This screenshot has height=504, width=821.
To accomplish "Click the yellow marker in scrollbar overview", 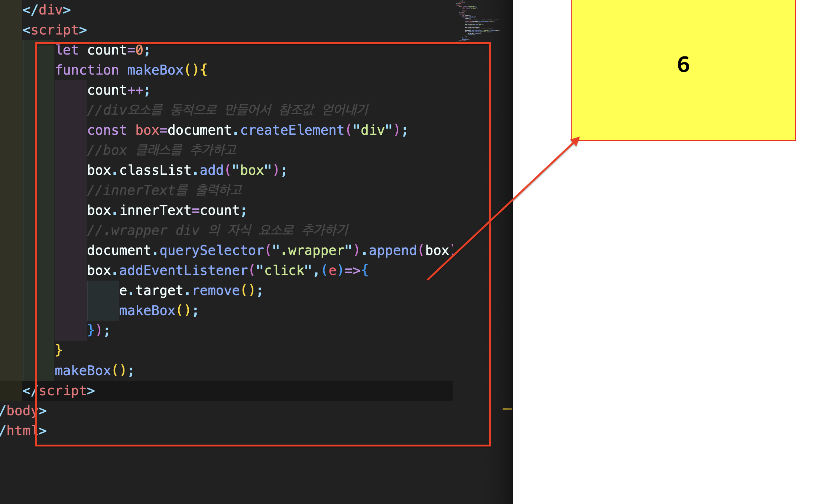I will coord(507,409).
